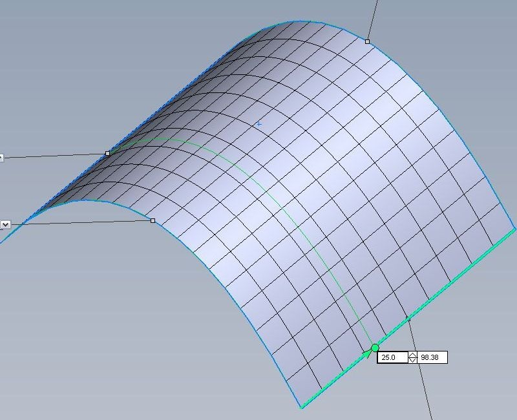Increase the 25.0 value with up arrow

click(x=412, y=355)
